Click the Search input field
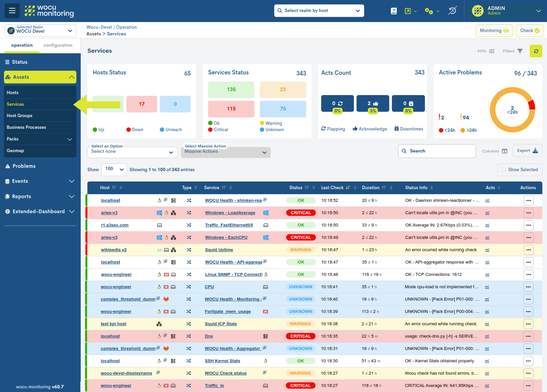This screenshot has width=547, height=392. (437, 151)
